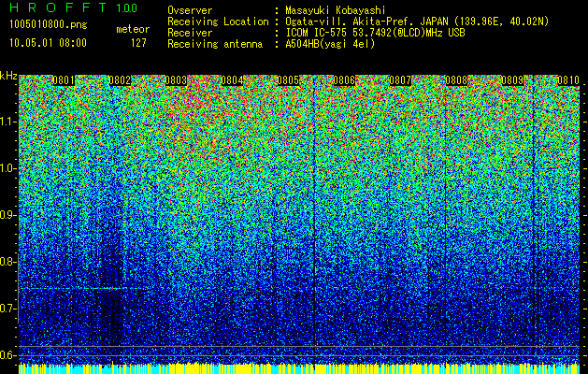Screen dimensions: 588x374
Task: Click the 0801 time marker
Action: point(65,80)
